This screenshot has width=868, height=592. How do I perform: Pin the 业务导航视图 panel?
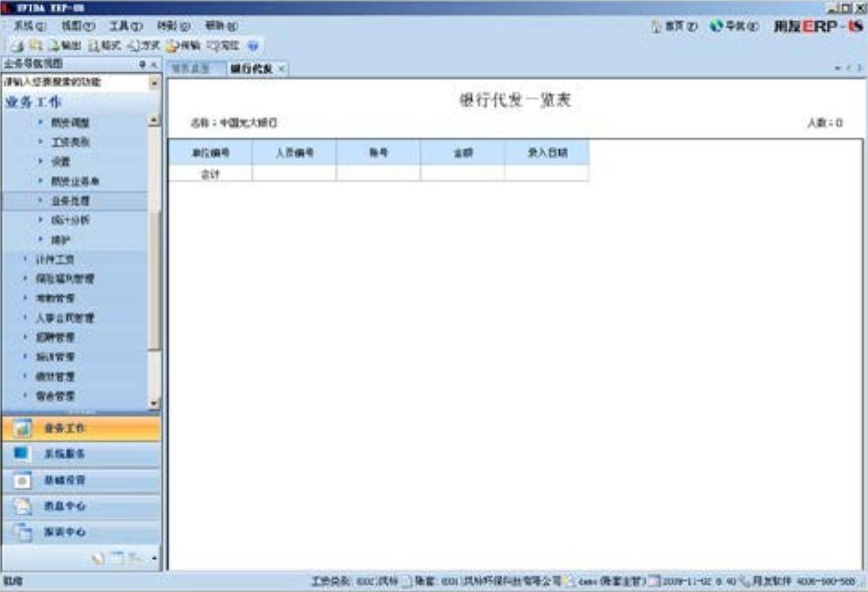click(143, 65)
